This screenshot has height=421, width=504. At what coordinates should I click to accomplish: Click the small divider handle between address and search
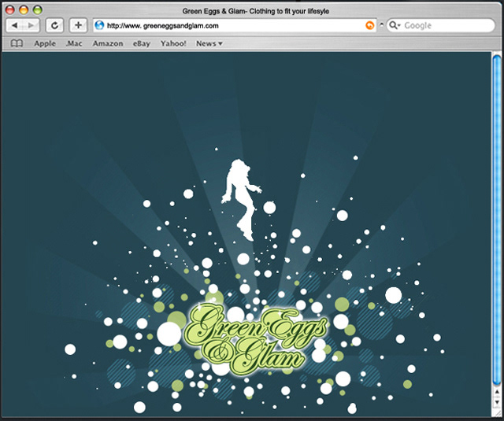coord(381,25)
